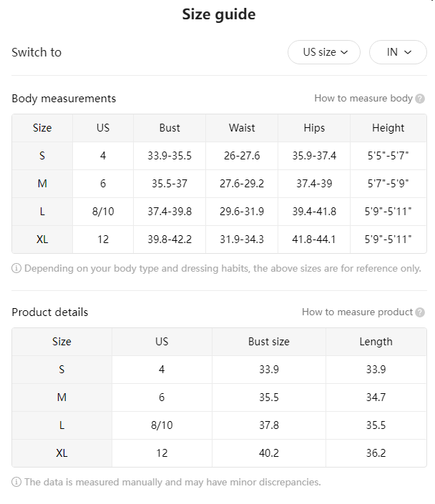Click the Height column header
The width and height of the screenshot is (435, 504).
388,128
